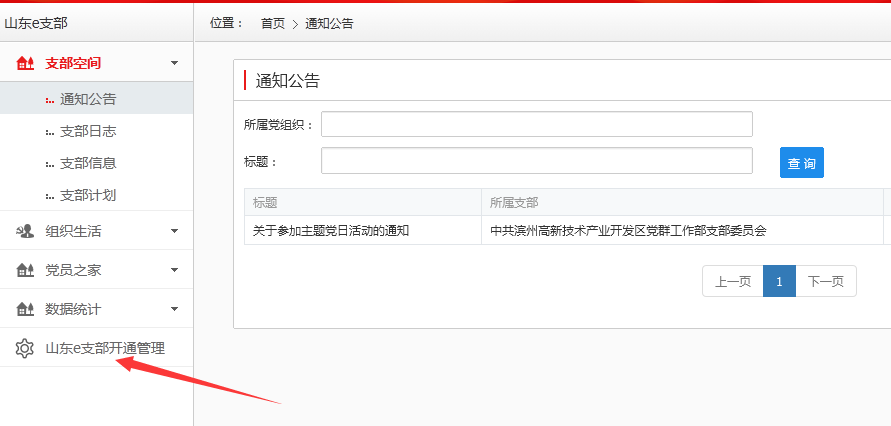Viewport: 891px width, 426px height.
Task: Focus the 所属党组织 input field
Action: pyautogui.click(x=536, y=124)
